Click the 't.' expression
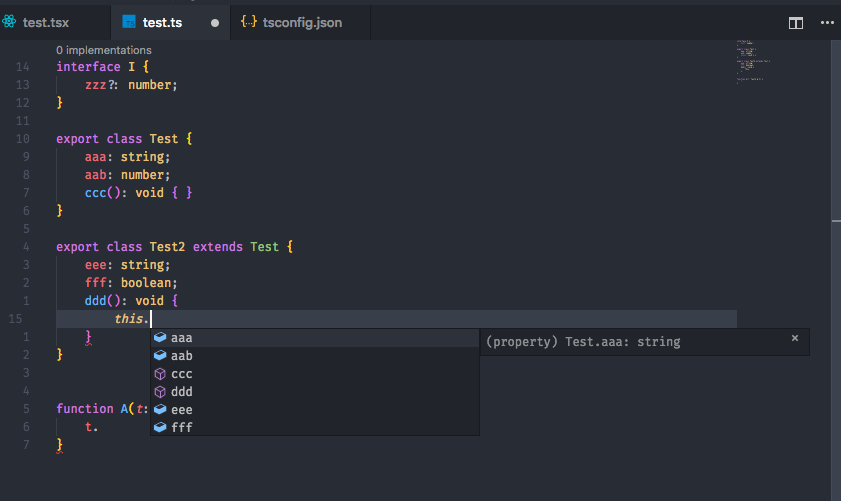The image size is (841, 501). coord(92,427)
